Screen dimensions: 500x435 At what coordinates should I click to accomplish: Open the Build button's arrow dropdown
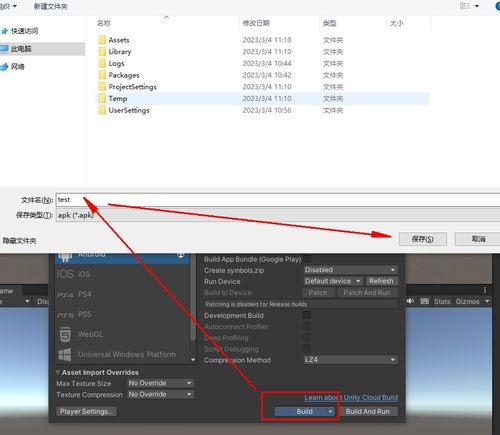(330, 412)
